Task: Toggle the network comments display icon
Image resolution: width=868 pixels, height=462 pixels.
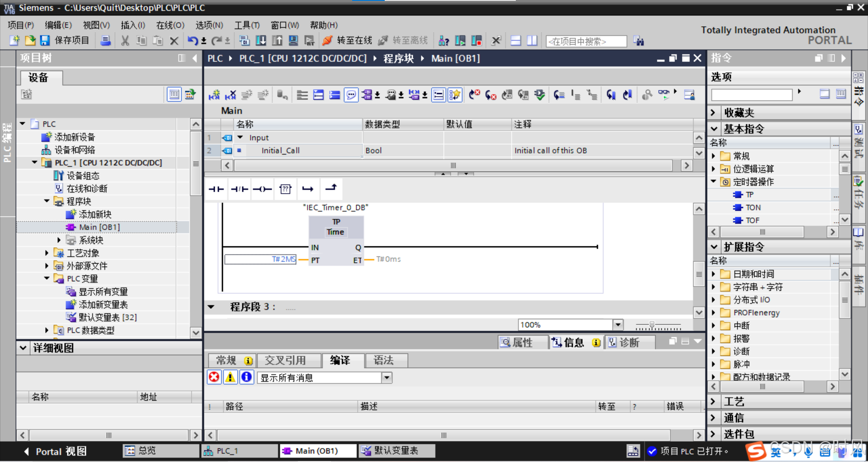Action: [x=351, y=95]
